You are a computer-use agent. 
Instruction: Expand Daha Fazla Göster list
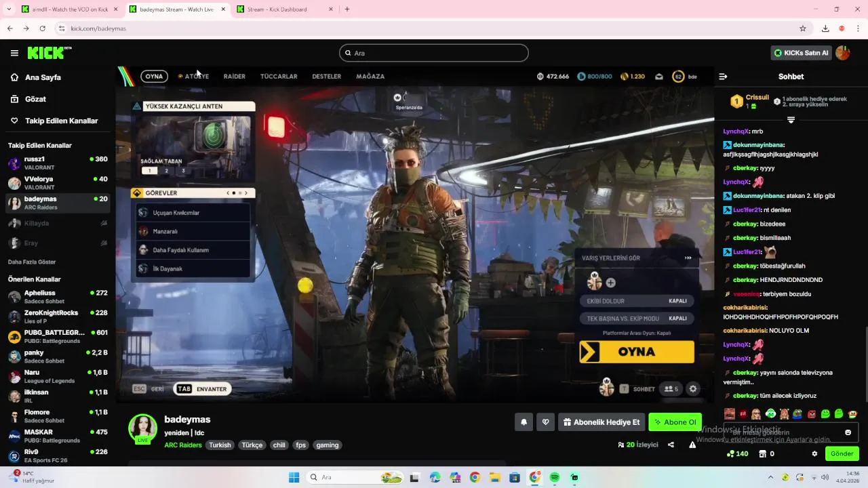coord(32,262)
